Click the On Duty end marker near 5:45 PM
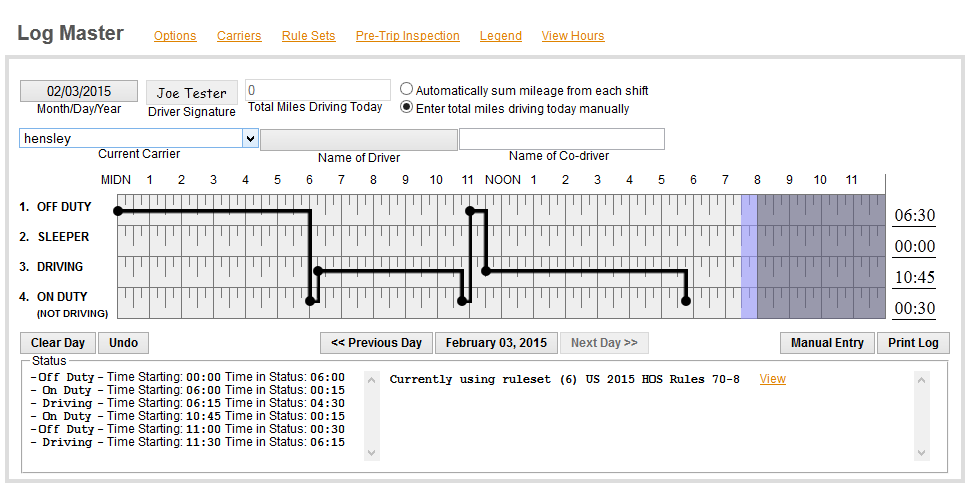Image resolution: width=970 pixels, height=490 pixels. [685, 301]
